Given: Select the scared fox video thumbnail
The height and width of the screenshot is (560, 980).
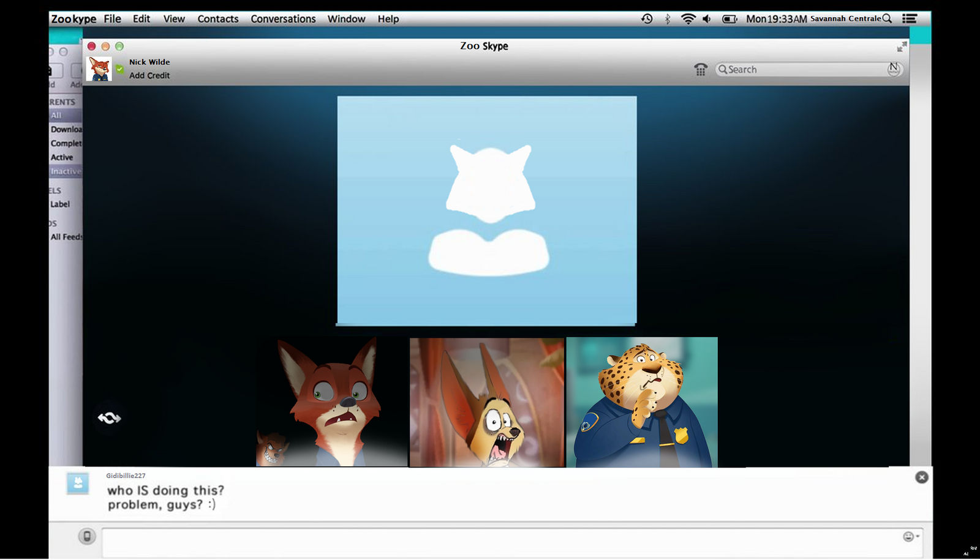Looking at the screenshot, I should 331,402.
